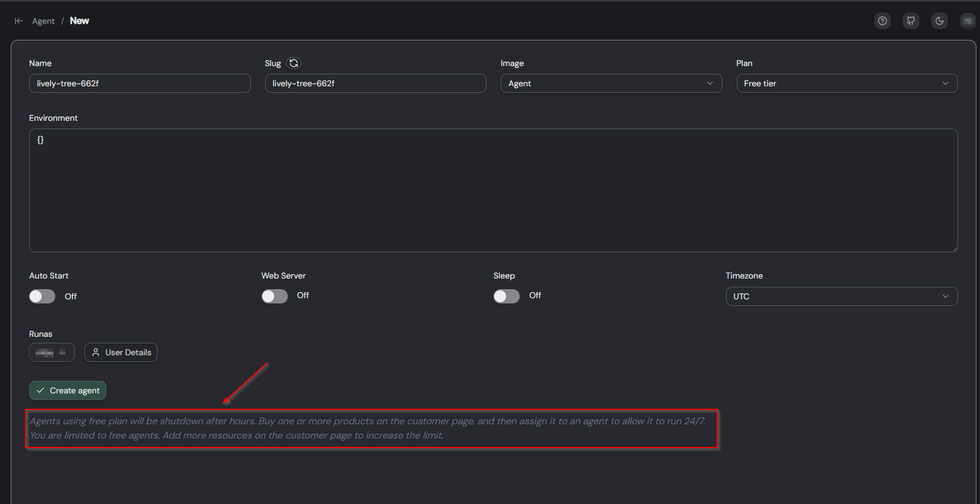
Task: Click the New breadcrumb item
Action: [x=80, y=21]
